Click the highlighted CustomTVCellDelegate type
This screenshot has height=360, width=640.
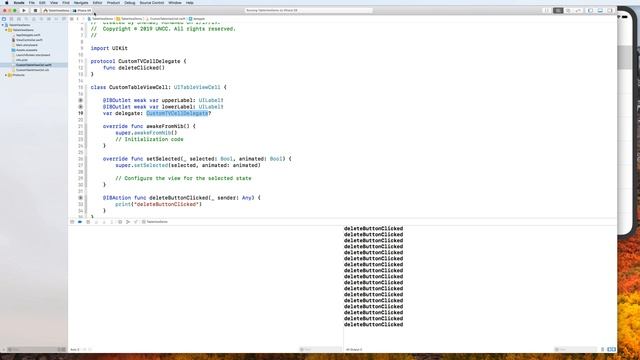coord(177,113)
